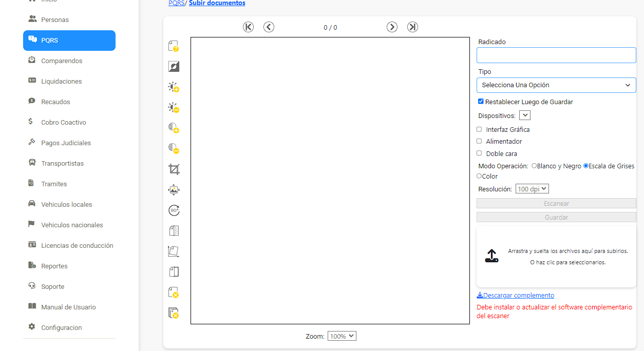Go to Vehiculos locales
This screenshot has height=351, width=644.
[69, 204]
